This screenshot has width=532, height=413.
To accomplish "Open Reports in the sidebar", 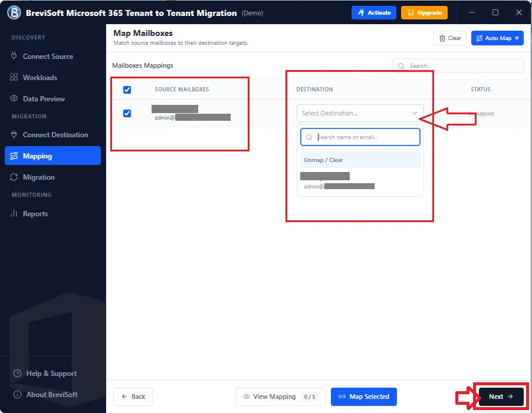I will [x=52, y=214].
